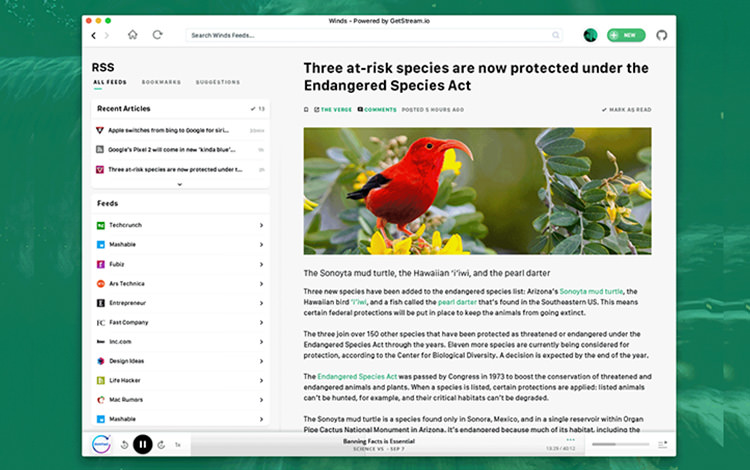Click the green New button

[626, 35]
